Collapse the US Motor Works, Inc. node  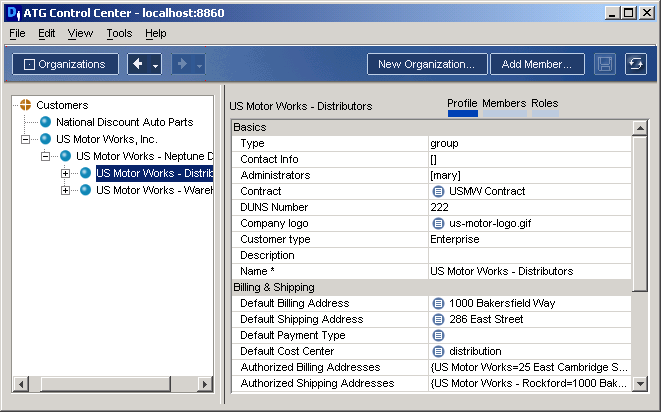[26, 139]
